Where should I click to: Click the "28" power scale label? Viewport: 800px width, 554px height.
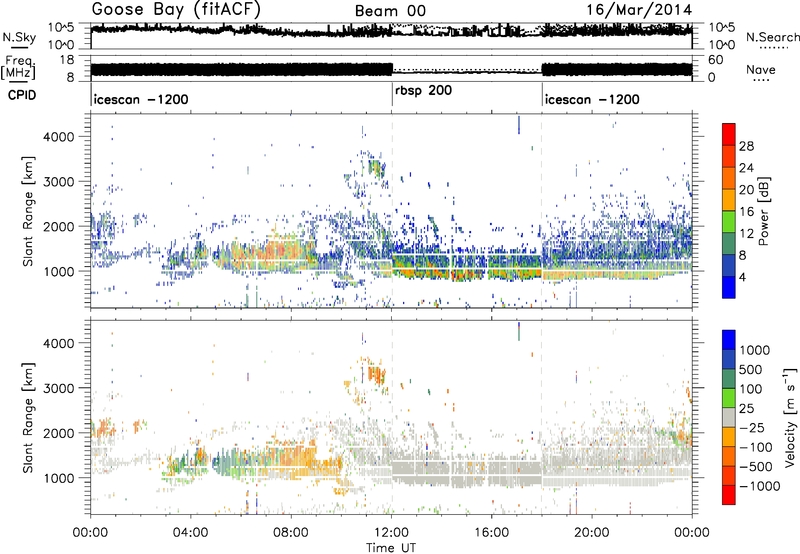click(746, 146)
